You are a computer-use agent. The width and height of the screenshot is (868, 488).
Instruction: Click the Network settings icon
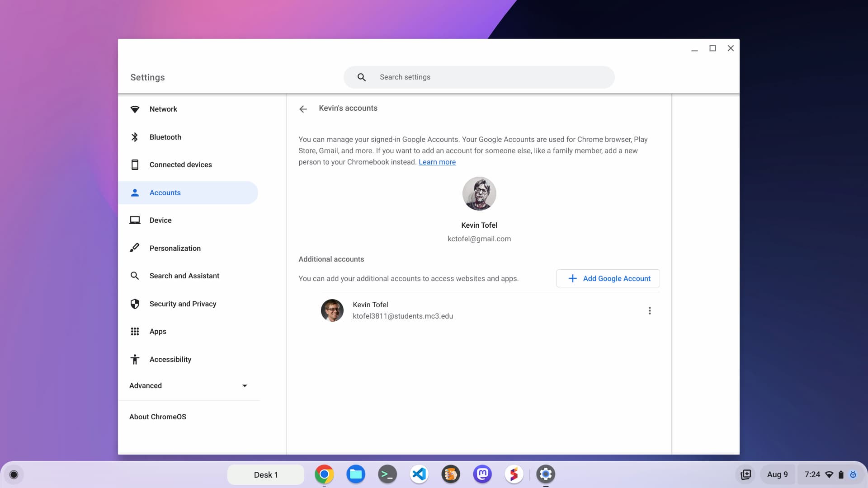(134, 109)
